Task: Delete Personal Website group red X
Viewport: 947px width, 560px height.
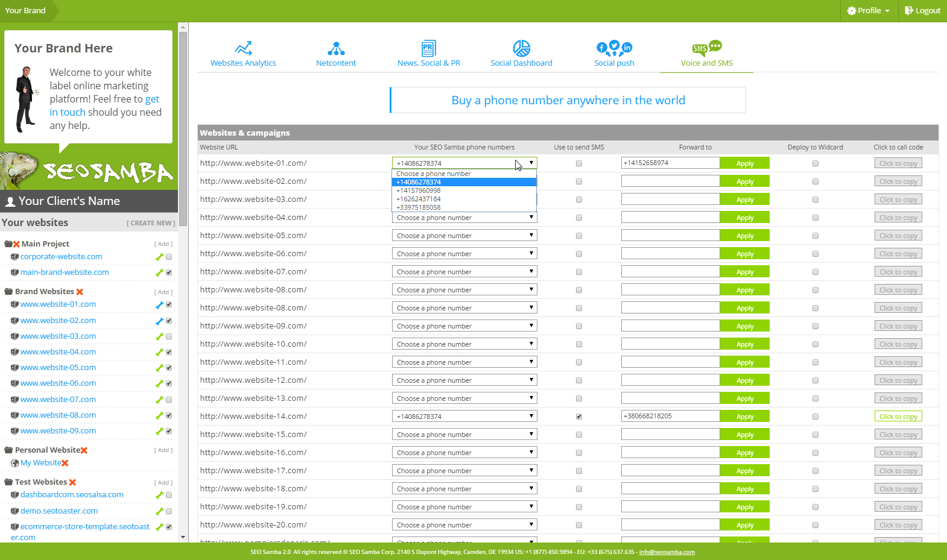Action: 84,450
